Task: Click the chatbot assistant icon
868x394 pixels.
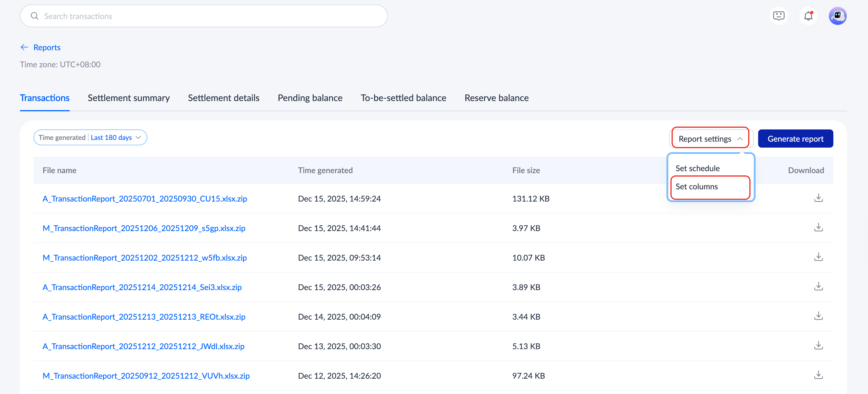Action: (x=778, y=16)
